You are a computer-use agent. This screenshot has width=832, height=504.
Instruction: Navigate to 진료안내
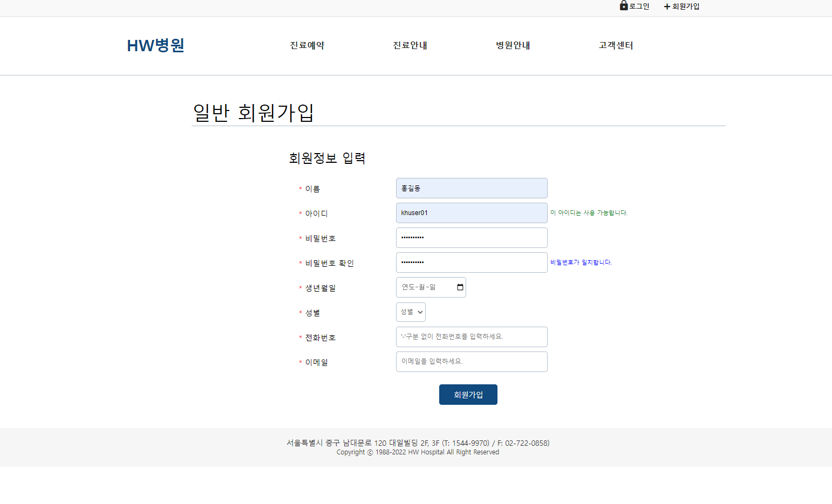pos(410,45)
